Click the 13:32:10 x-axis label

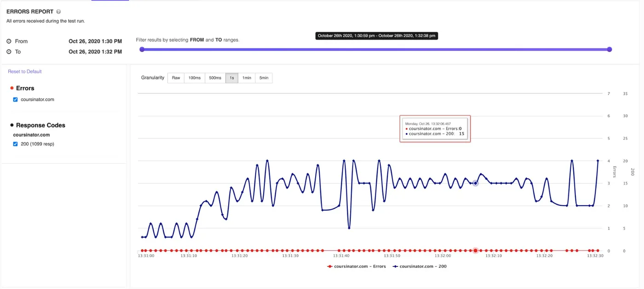(x=493, y=256)
